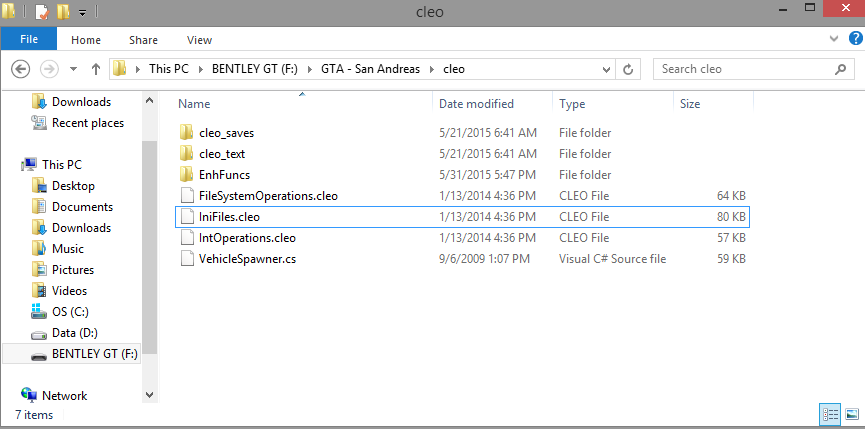
Task: Refresh the cleo folder view
Action: pos(628,69)
